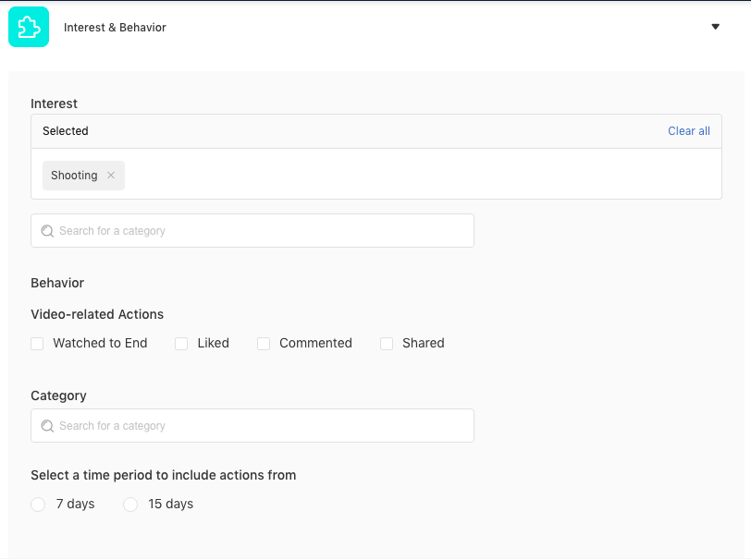Focus the Behavior Category search field
Image resolution: width=751 pixels, height=560 pixels.
click(252, 425)
